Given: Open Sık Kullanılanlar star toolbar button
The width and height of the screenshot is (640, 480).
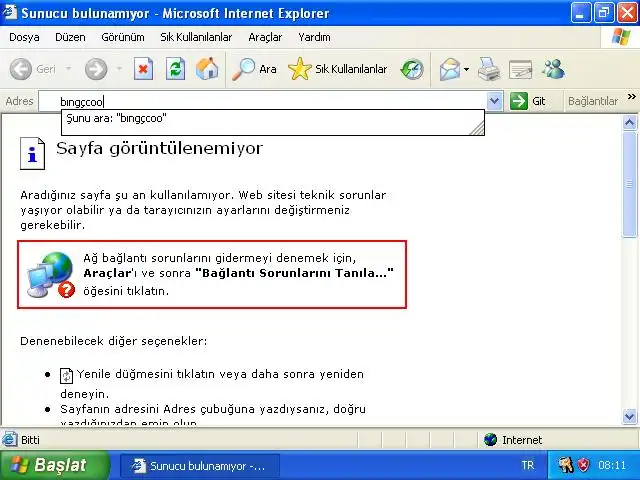Looking at the screenshot, I should [x=338, y=69].
